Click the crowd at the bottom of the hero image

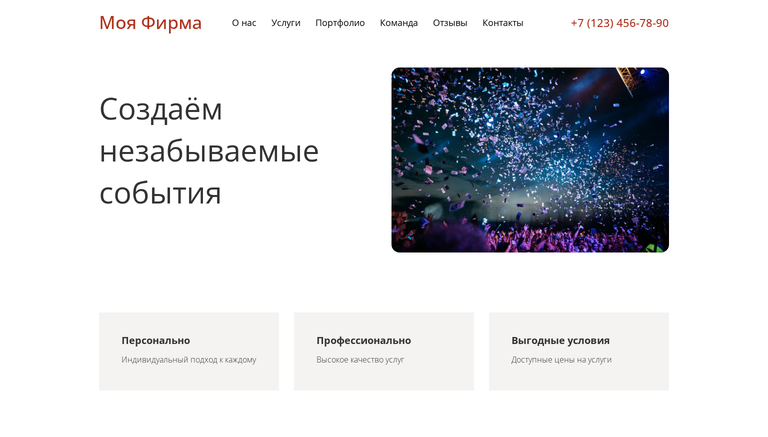click(530, 238)
